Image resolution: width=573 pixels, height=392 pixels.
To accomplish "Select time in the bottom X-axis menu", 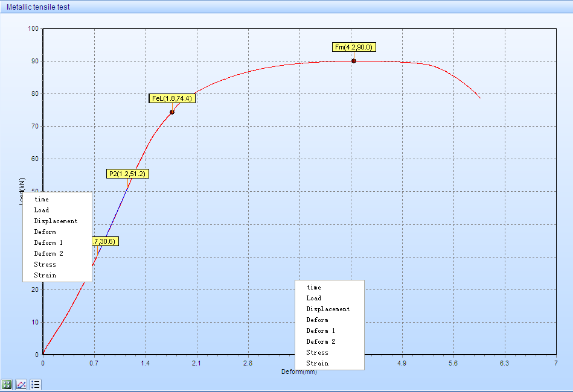I will click(x=314, y=287).
